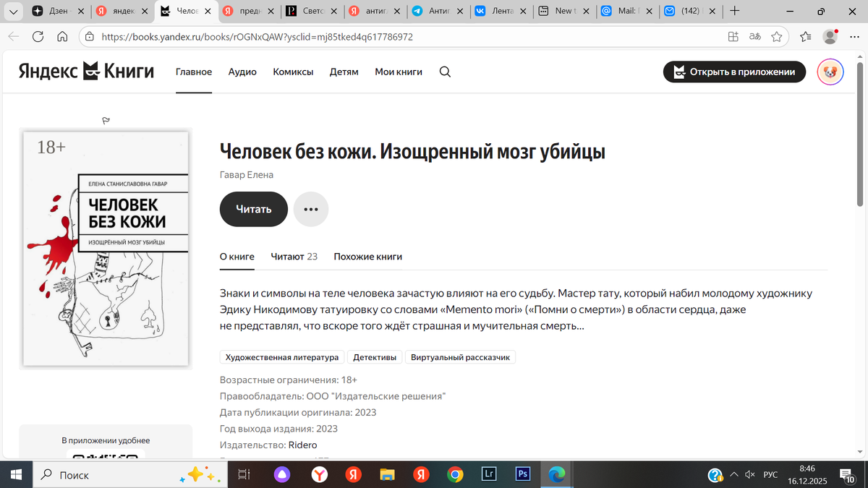Open Google Chrome from the taskbar

pyautogui.click(x=455, y=474)
